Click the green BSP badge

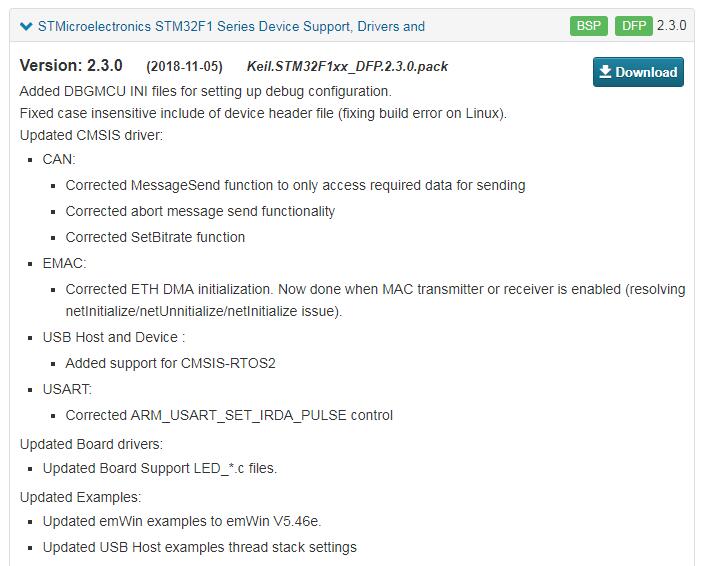point(588,26)
